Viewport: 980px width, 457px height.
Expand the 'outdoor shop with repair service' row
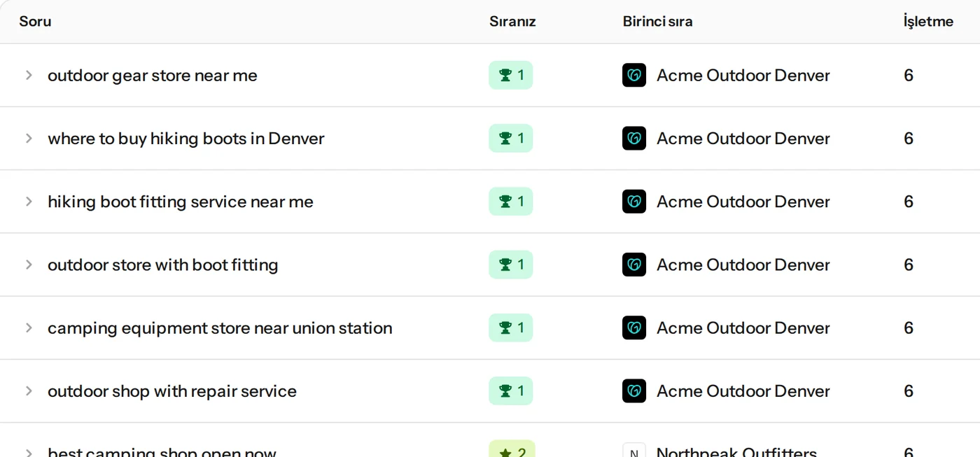(29, 391)
